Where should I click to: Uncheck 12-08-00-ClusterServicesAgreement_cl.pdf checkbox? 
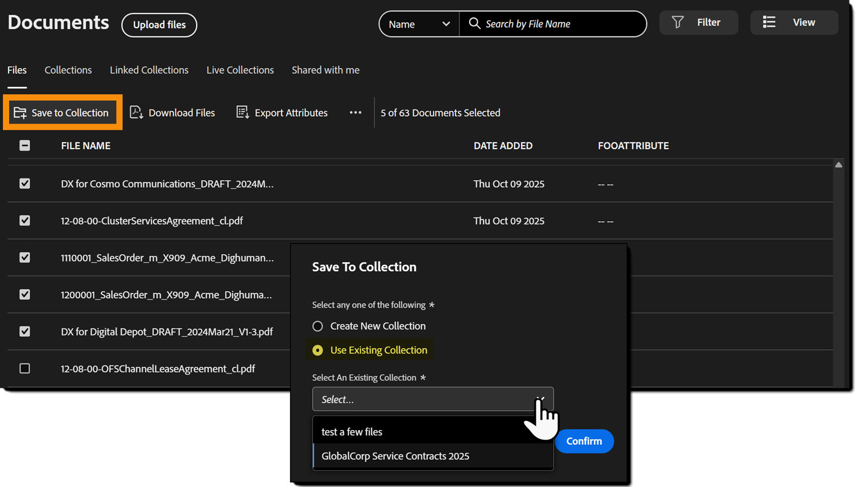(25, 220)
